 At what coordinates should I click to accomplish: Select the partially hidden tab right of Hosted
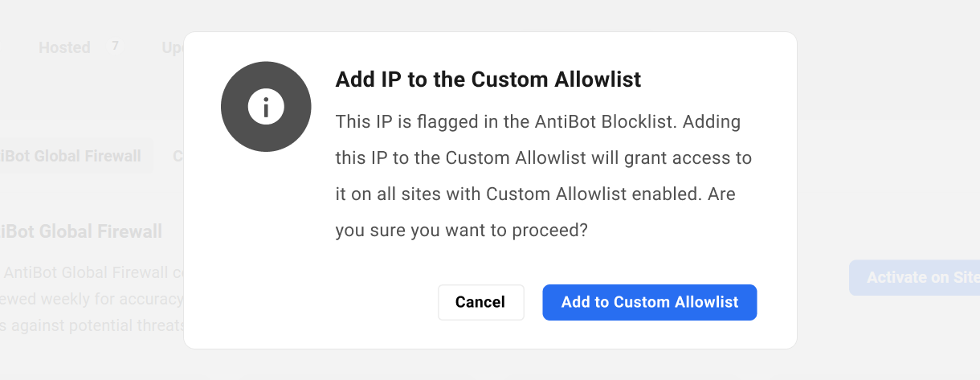coord(172,47)
